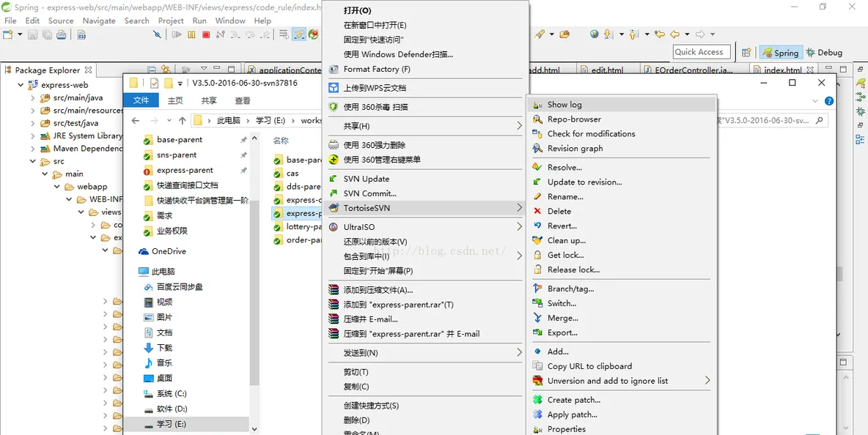The height and width of the screenshot is (435, 868).
Task: Select Export... command
Action: click(x=621, y=332)
